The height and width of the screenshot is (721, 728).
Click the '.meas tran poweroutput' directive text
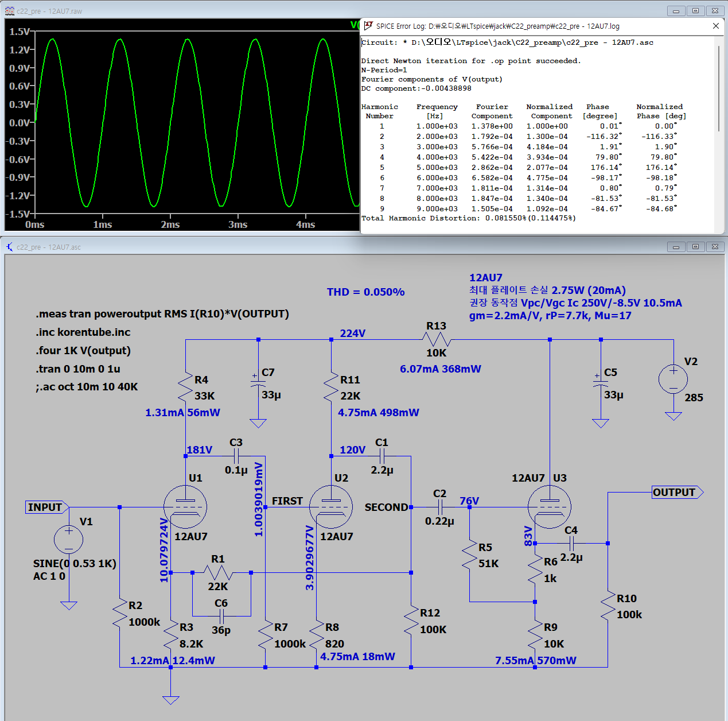click(162, 314)
